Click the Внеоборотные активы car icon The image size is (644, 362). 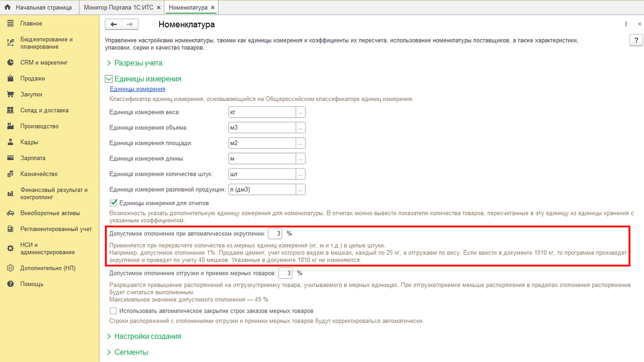click(10, 213)
